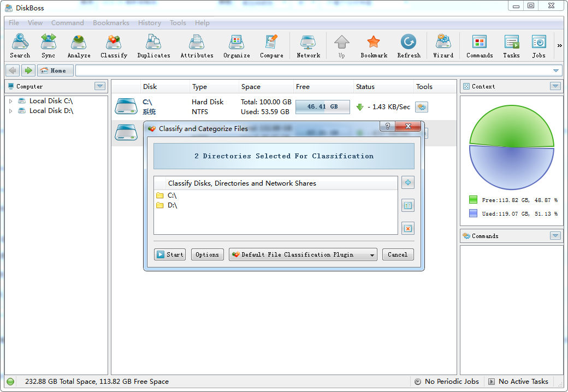Click inside the address path field
The image size is (568, 392).
pos(313,70)
